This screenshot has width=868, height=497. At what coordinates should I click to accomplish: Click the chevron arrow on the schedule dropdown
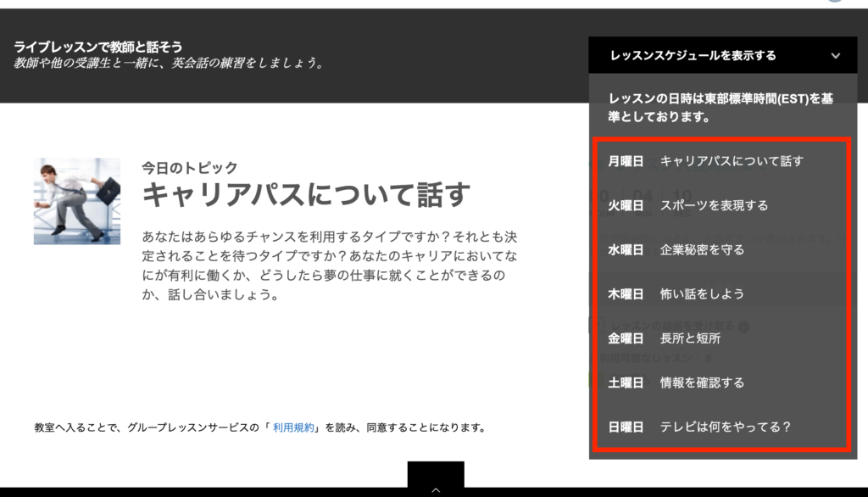click(836, 56)
